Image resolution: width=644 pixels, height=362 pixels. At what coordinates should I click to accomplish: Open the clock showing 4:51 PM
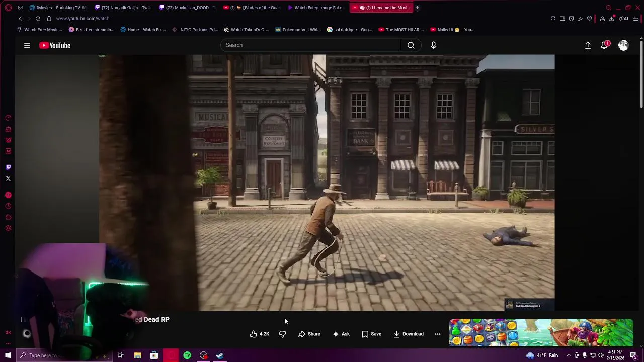616,355
